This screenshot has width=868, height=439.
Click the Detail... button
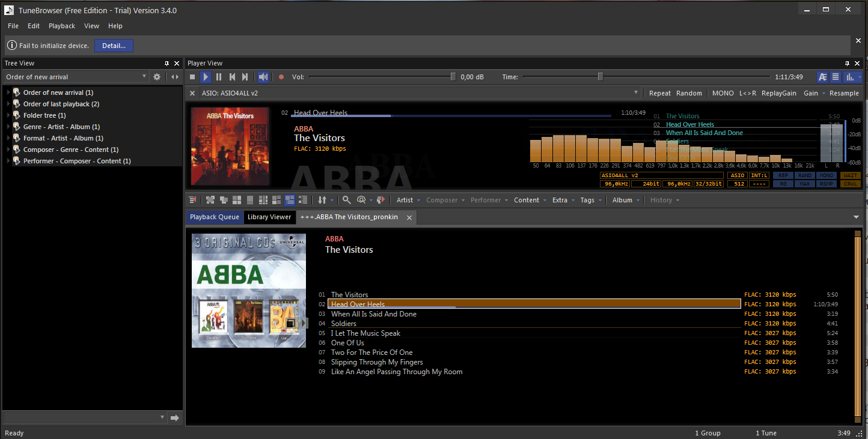click(114, 46)
